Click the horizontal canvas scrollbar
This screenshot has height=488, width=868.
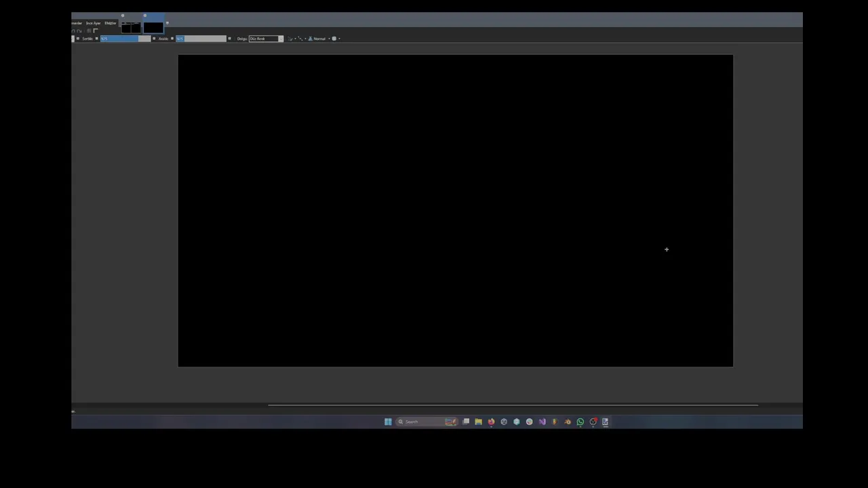point(513,405)
